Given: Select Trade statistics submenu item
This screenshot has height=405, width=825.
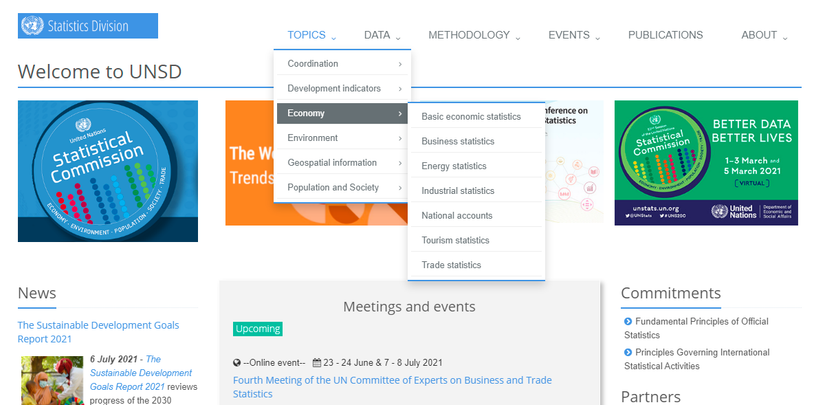Looking at the screenshot, I should 451,265.
